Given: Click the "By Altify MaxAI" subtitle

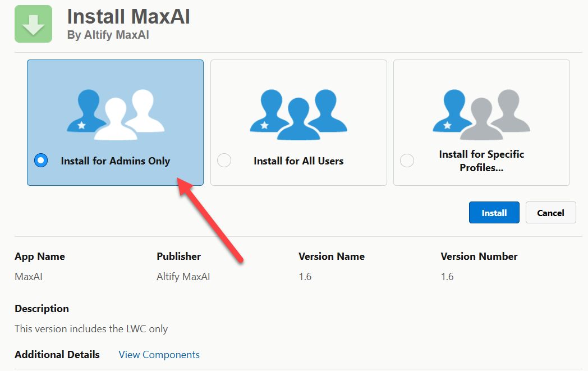Looking at the screenshot, I should 108,35.
